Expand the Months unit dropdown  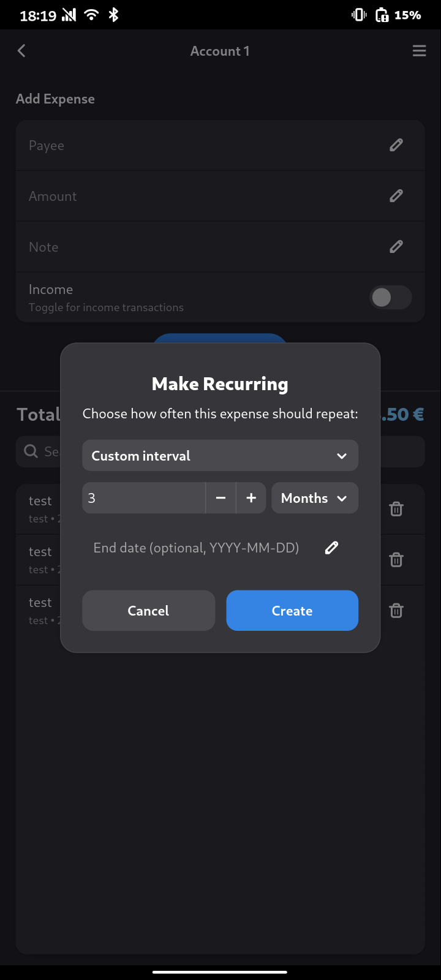pos(315,498)
